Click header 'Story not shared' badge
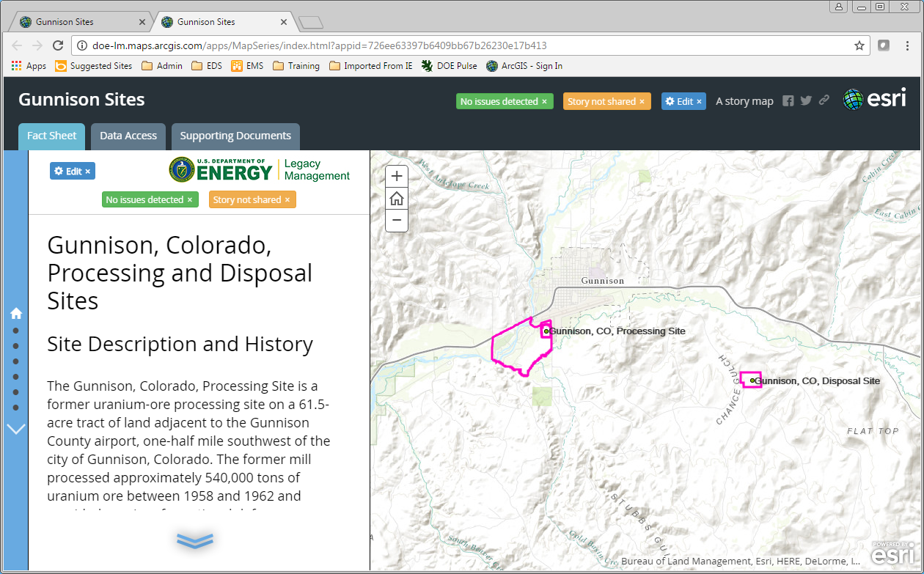This screenshot has width=924, height=574. point(606,101)
